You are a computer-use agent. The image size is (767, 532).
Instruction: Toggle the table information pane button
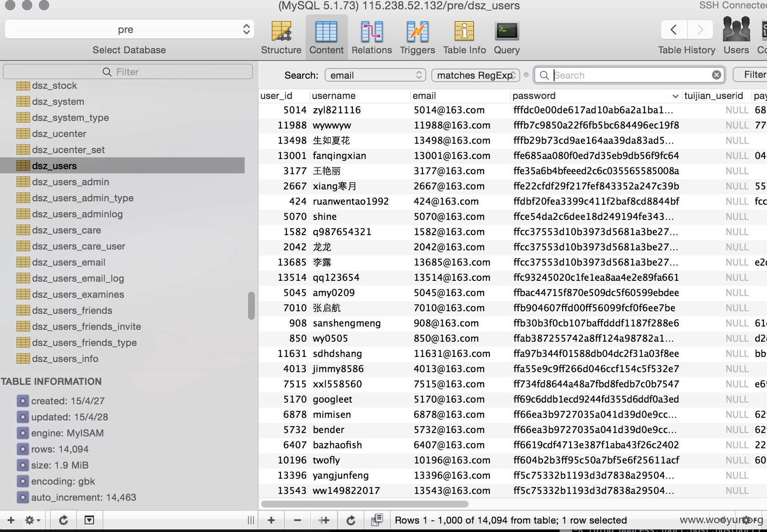point(89,520)
